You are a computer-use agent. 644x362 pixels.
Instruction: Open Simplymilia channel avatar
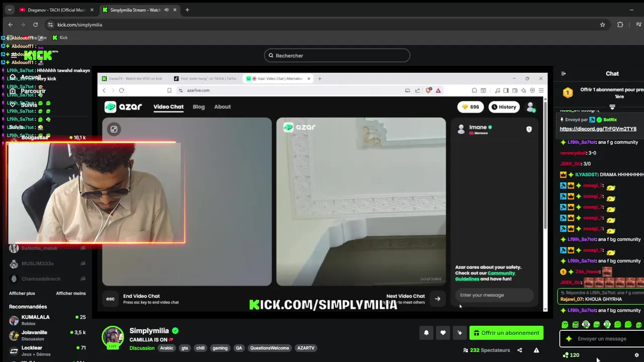[113, 337]
